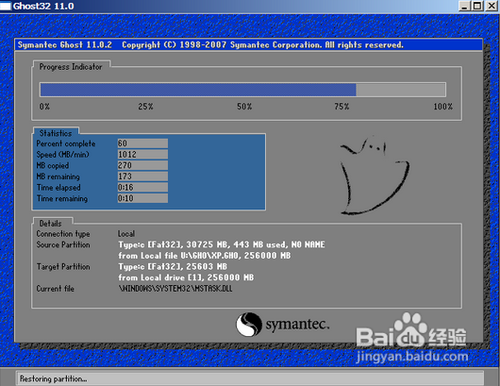Viewport: 500px width, 386px height.
Task: Click the Restoring partition status bar text
Action: 53,379
